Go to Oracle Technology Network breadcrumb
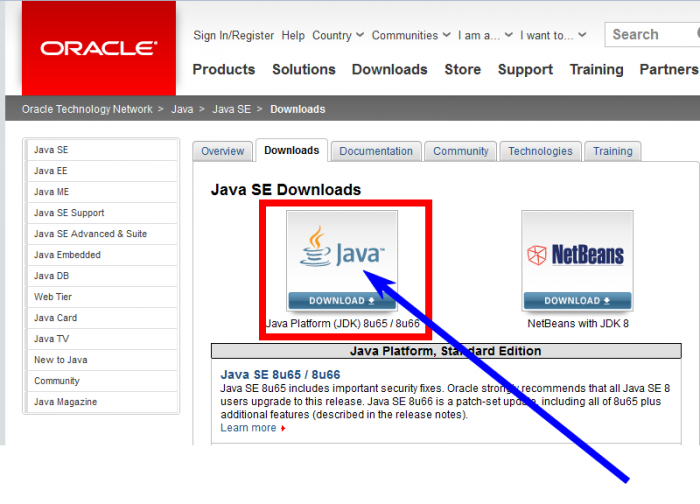 87,109
